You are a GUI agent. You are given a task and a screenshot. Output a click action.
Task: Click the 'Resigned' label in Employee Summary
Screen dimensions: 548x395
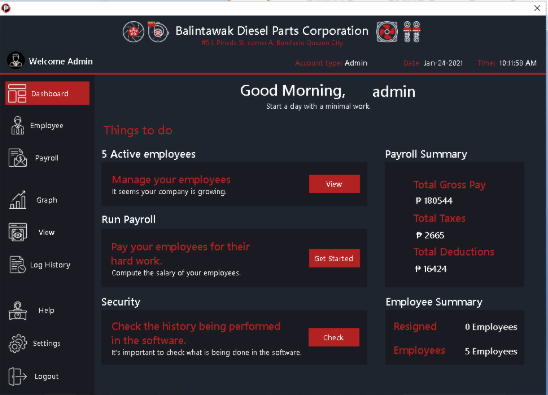click(415, 326)
